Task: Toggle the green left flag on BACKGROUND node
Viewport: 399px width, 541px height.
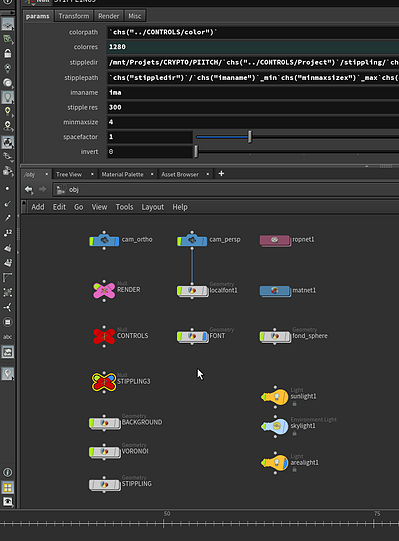Action: [92, 423]
